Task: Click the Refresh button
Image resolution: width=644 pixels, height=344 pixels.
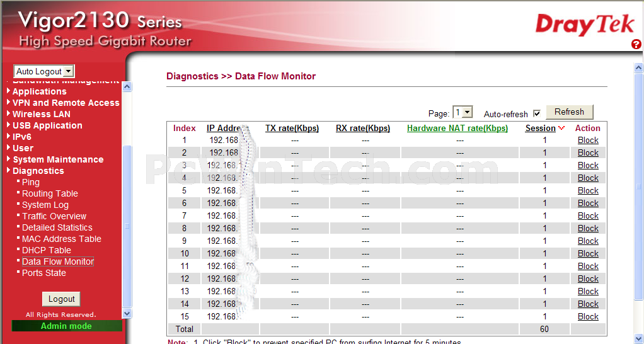Action: 569,112
